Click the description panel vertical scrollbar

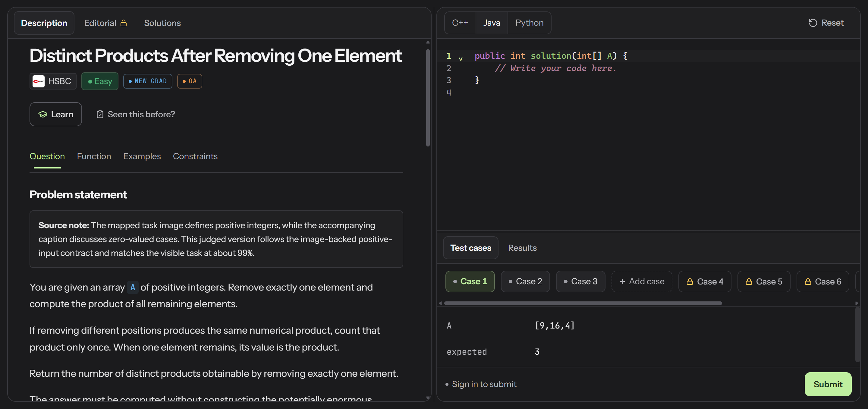coord(428,98)
